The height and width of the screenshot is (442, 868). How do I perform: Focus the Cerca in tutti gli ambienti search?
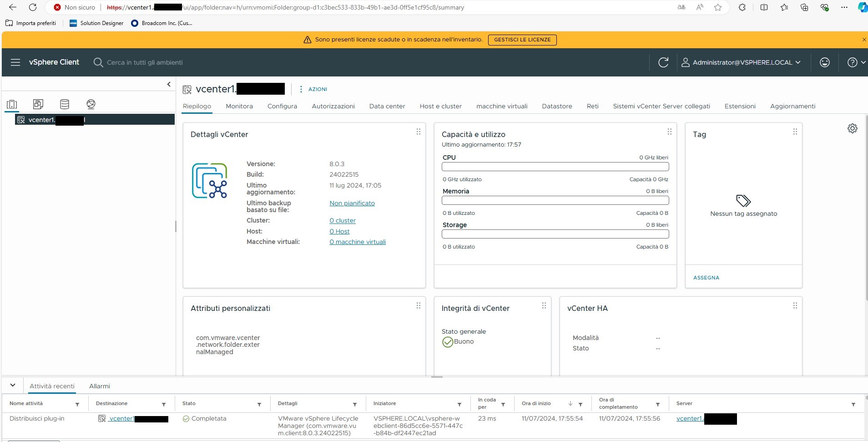click(x=145, y=62)
